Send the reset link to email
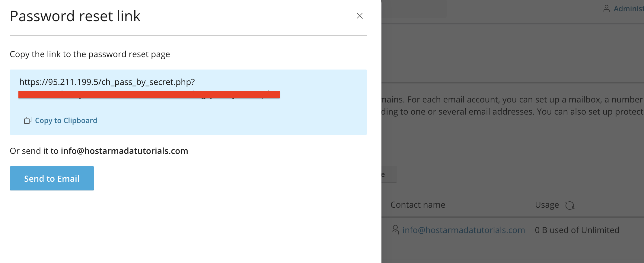Image resolution: width=644 pixels, height=263 pixels. point(52,178)
